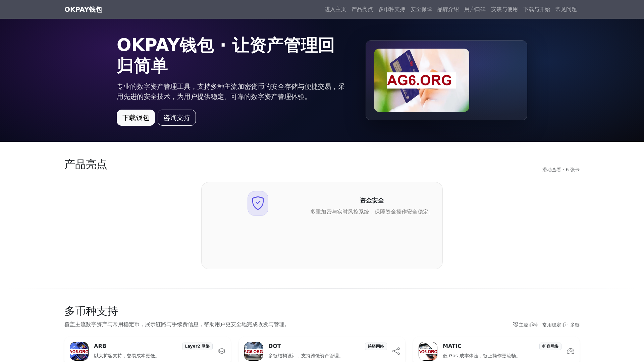Click the DOT coin name
The height and width of the screenshot is (362, 644).
coord(275,346)
